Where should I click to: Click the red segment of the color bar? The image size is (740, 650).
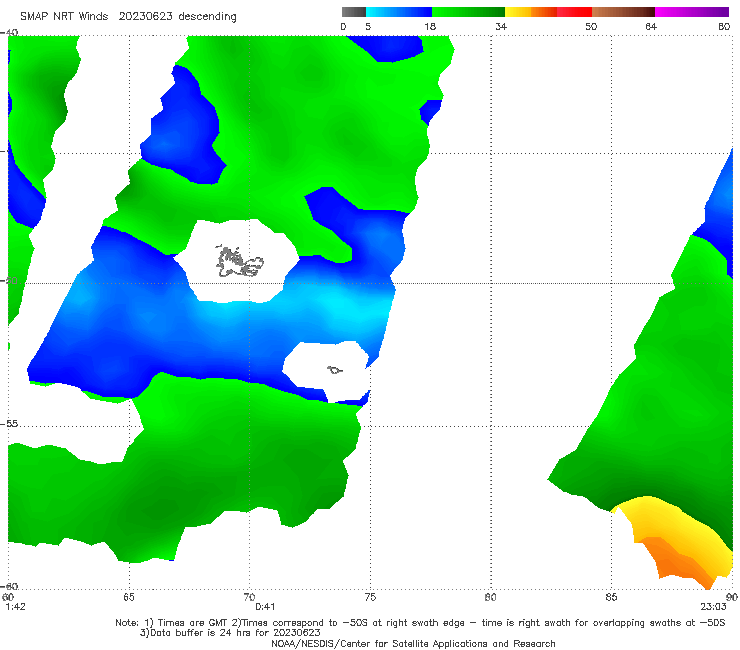[x=574, y=12]
